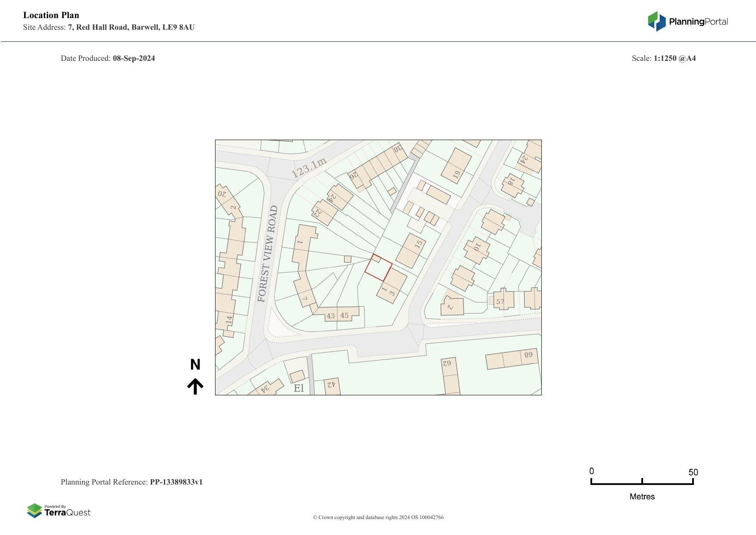Click the Location Plan heading
756x535 pixels.
[51, 15]
